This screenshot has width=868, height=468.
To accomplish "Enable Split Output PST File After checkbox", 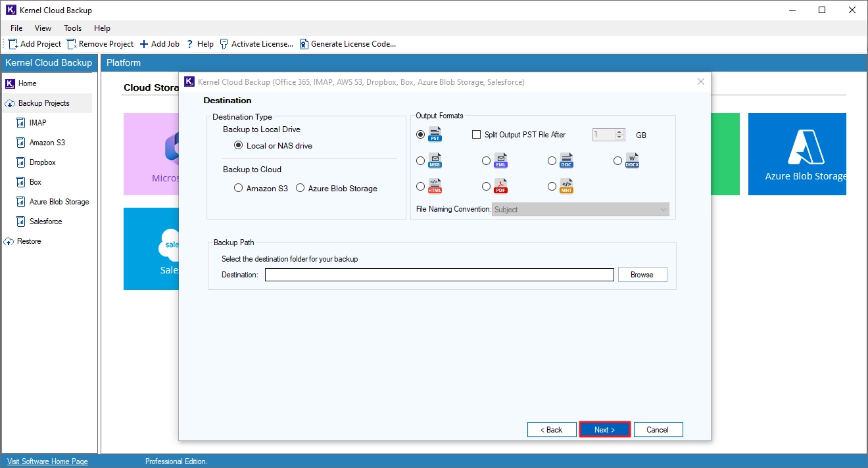I will point(477,135).
